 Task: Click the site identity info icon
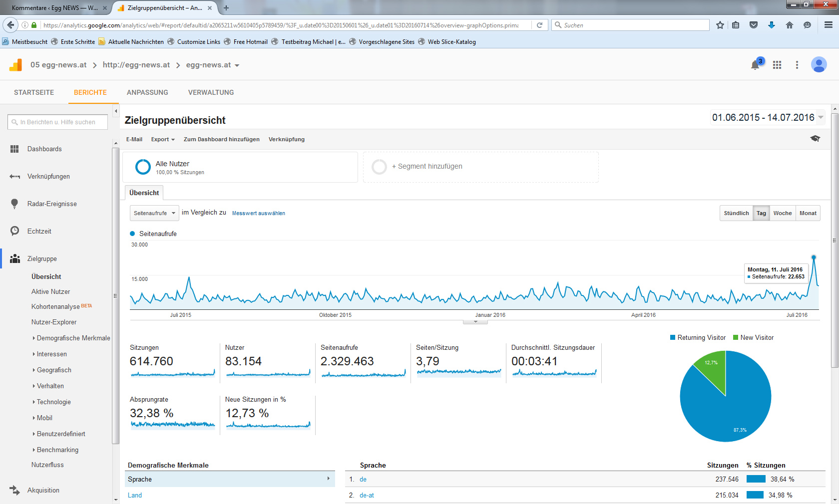[x=25, y=25]
